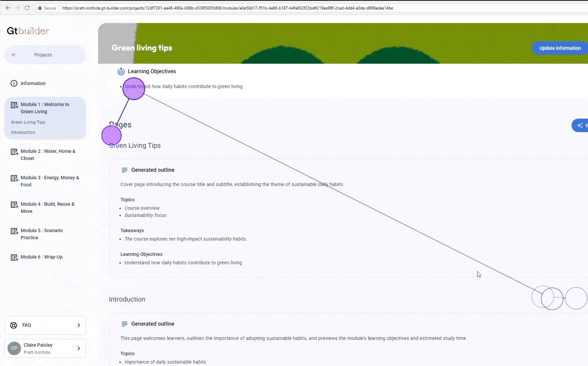
Task: Click the Information circle icon in the sidebar
Action: pos(14,83)
